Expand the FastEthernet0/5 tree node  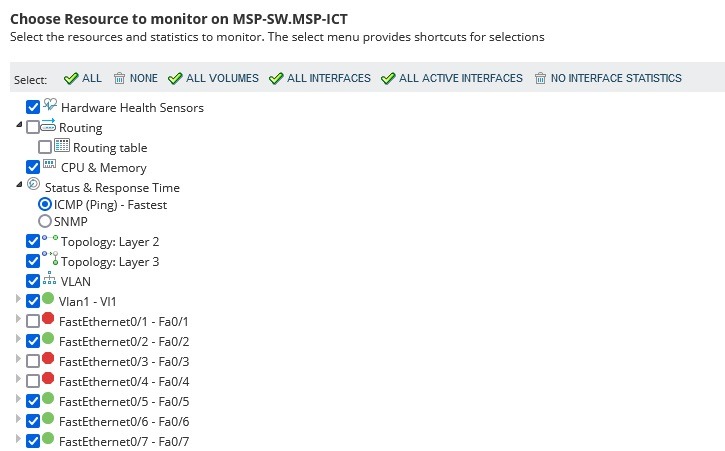18,400
